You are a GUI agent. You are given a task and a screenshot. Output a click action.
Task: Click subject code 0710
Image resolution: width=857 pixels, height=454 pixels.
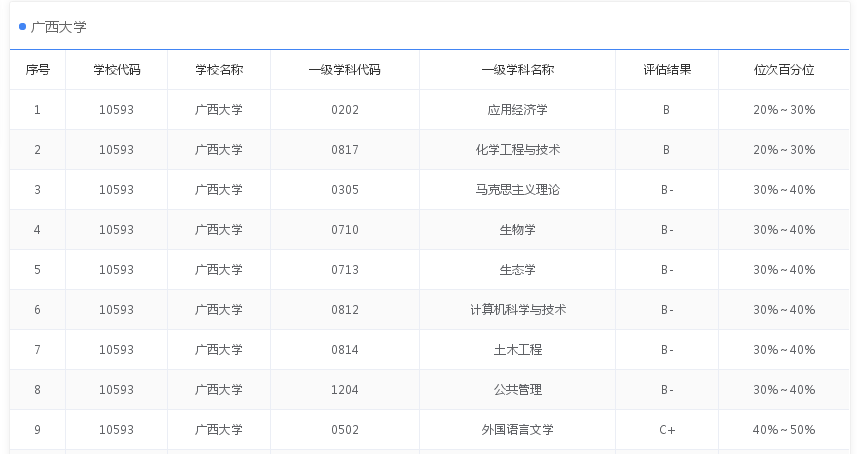pyautogui.click(x=345, y=229)
